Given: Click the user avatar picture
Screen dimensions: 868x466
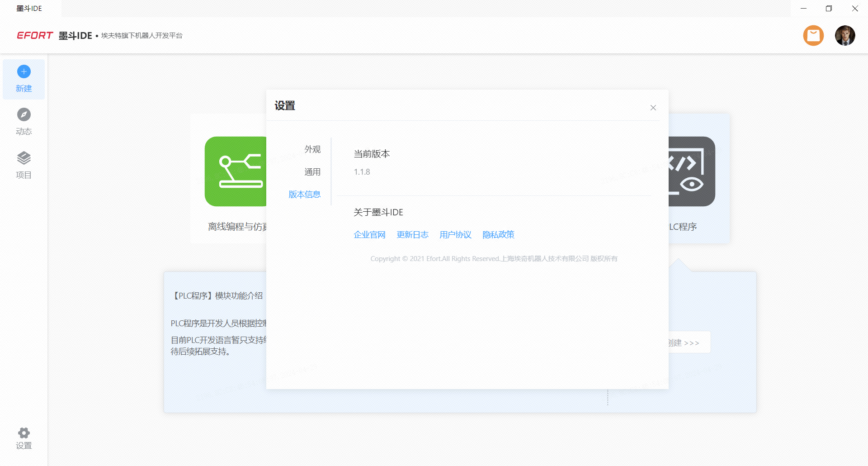Looking at the screenshot, I should pos(844,35).
